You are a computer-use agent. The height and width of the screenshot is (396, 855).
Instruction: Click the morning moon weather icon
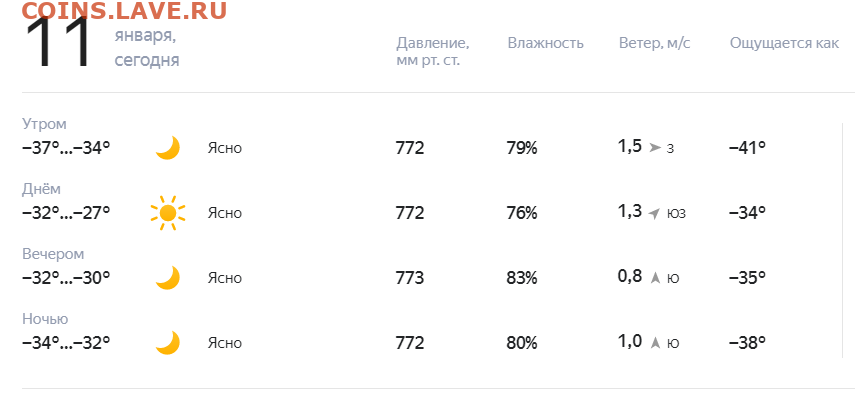pyautogui.click(x=168, y=148)
